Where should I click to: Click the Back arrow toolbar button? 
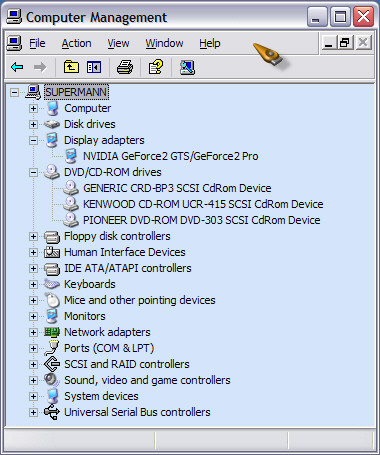(17, 67)
